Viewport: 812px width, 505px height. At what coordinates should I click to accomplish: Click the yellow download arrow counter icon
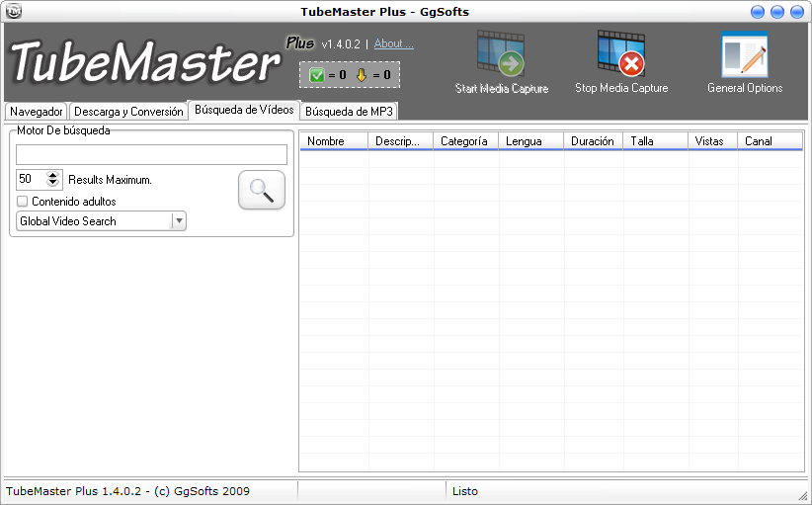(362, 74)
